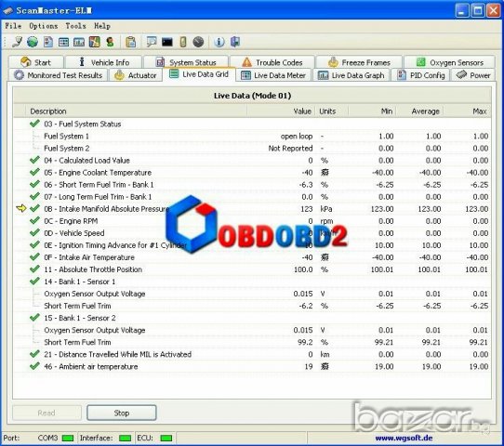
Task: Open the black terminal console icon
Action: tap(167, 42)
